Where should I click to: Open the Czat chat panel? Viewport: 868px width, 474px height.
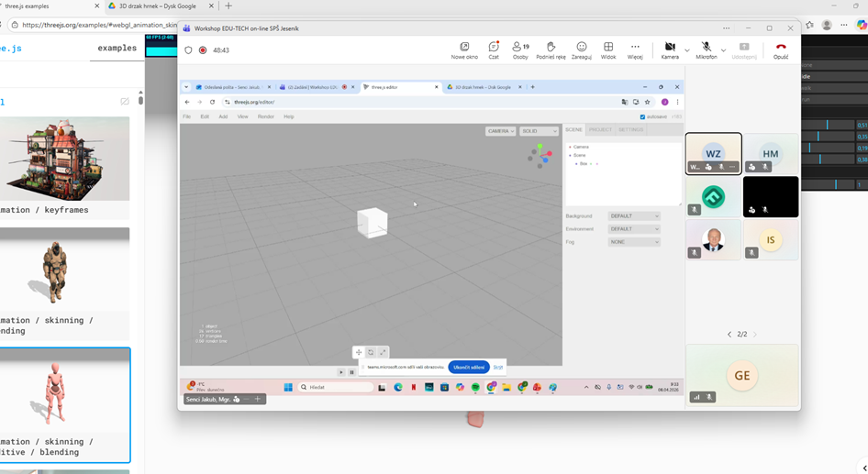pos(493,50)
